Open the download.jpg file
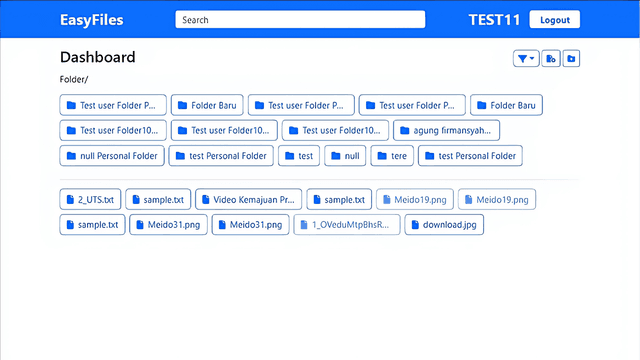The width and height of the screenshot is (640, 360). click(444, 224)
